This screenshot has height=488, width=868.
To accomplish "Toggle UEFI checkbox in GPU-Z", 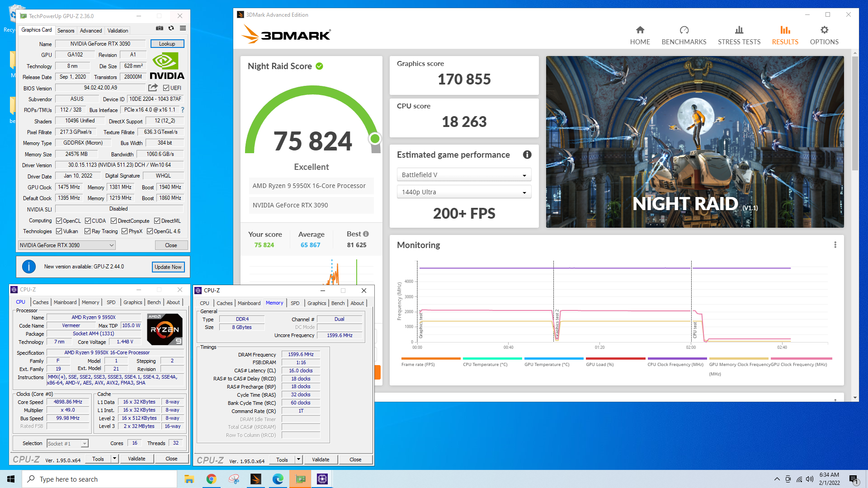I will pos(166,88).
